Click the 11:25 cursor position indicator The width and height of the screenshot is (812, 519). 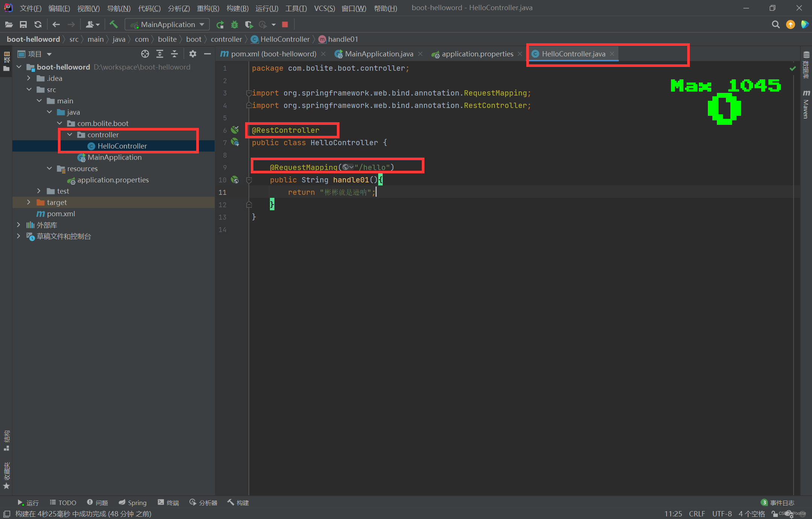pos(673,514)
